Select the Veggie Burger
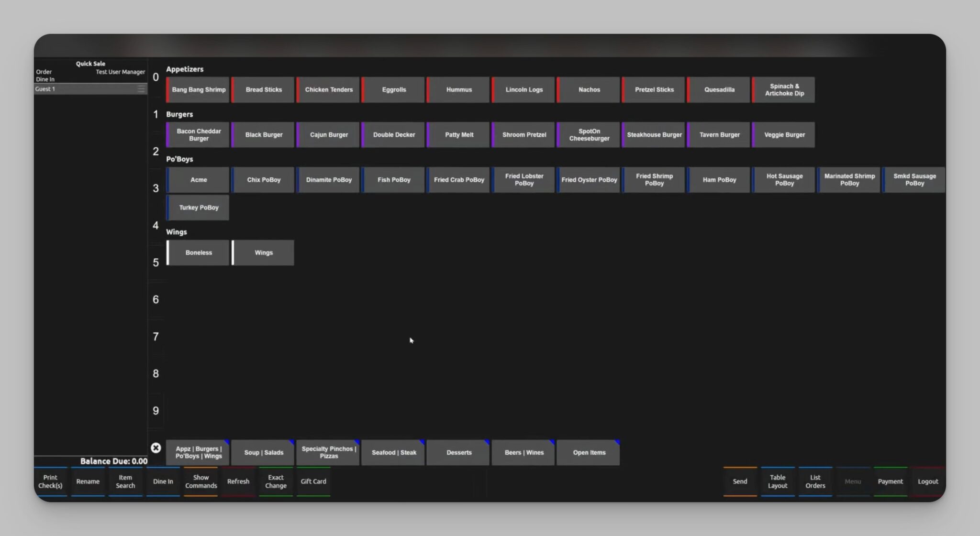980x536 pixels. click(783, 135)
